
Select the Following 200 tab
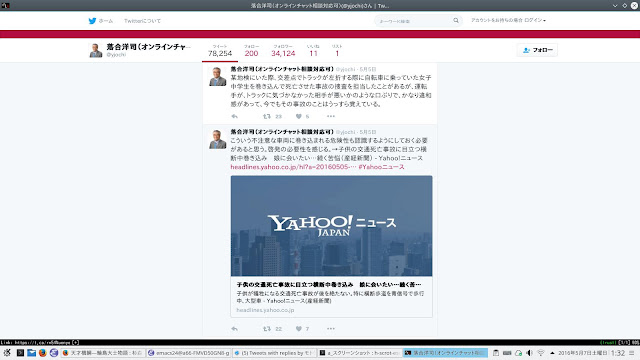click(251, 51)
